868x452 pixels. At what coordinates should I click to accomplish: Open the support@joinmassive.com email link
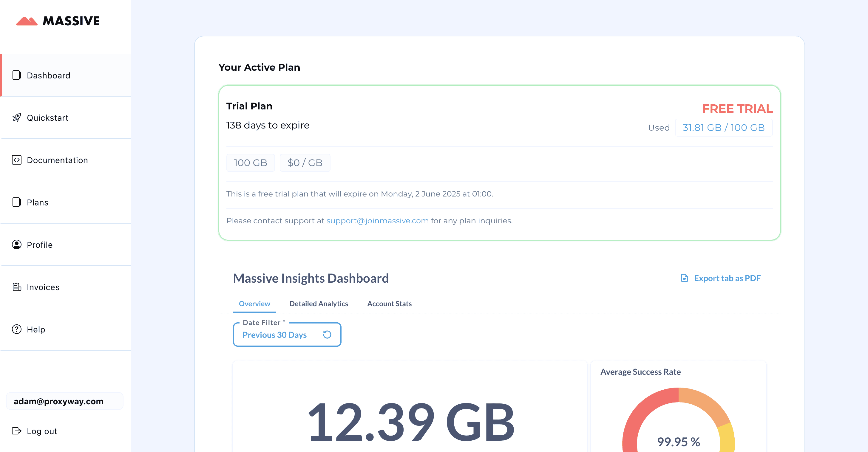click(x=377, y=221)
